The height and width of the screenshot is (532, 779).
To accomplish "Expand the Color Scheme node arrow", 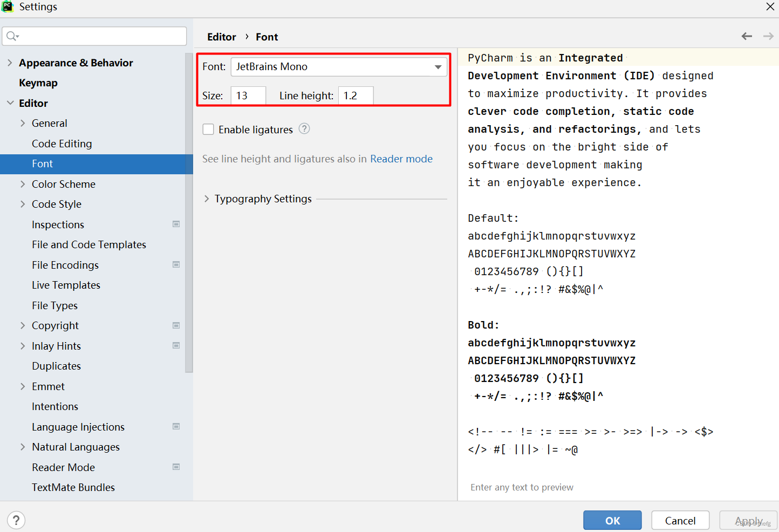I will 23,184.
